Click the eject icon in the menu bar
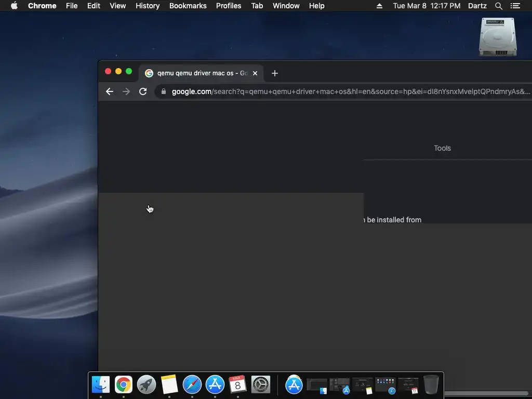The width and height of the screenshot is (532, 399). (379, 6)
